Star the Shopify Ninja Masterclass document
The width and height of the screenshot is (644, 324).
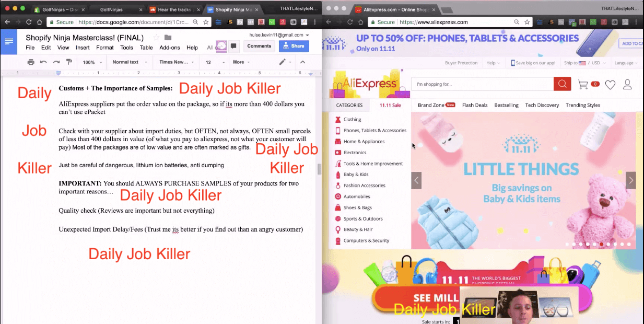coord(156,38)
